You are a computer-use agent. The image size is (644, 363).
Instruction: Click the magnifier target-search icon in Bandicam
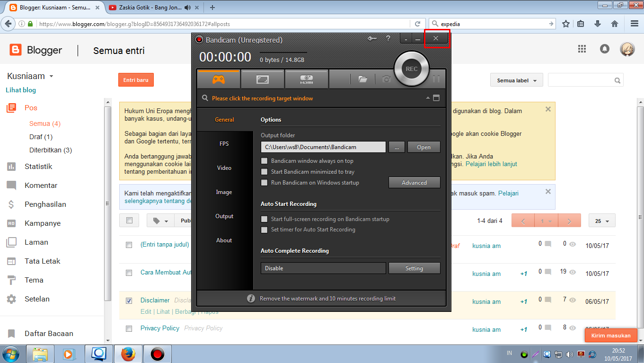205,98
